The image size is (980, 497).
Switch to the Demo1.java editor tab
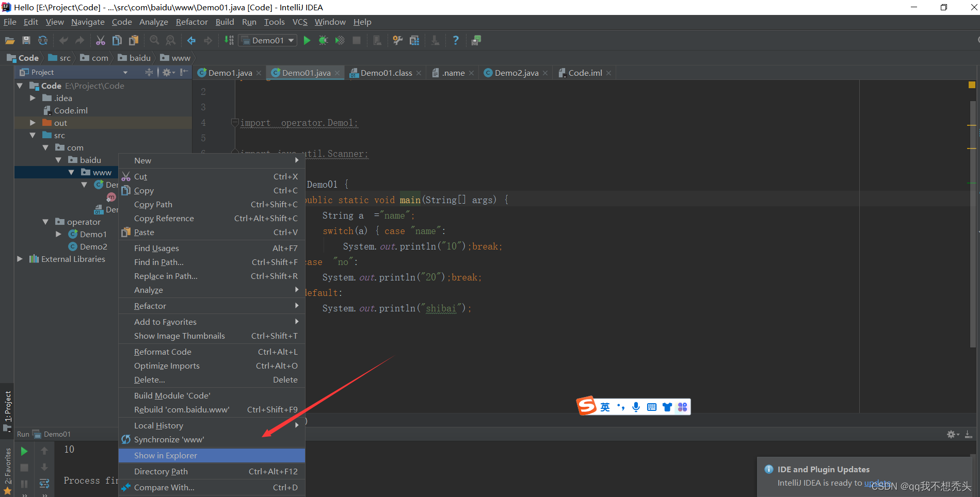[x=230, y=73]
